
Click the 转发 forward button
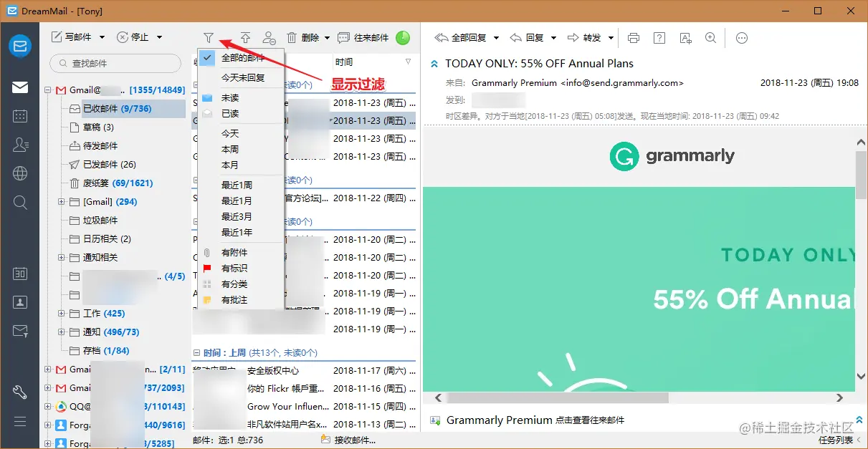[584, 38]
